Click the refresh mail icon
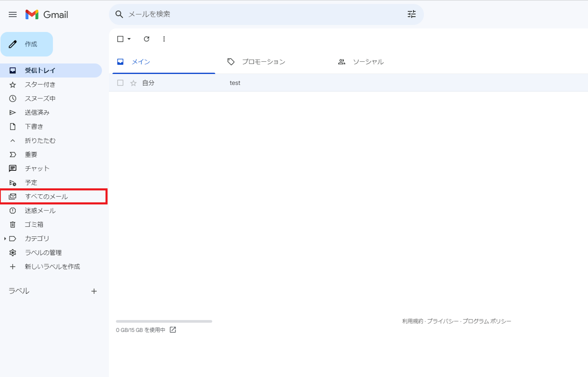The height and width of the screenshot is (377, 588). pyautogui.click(x=146, y=39)
